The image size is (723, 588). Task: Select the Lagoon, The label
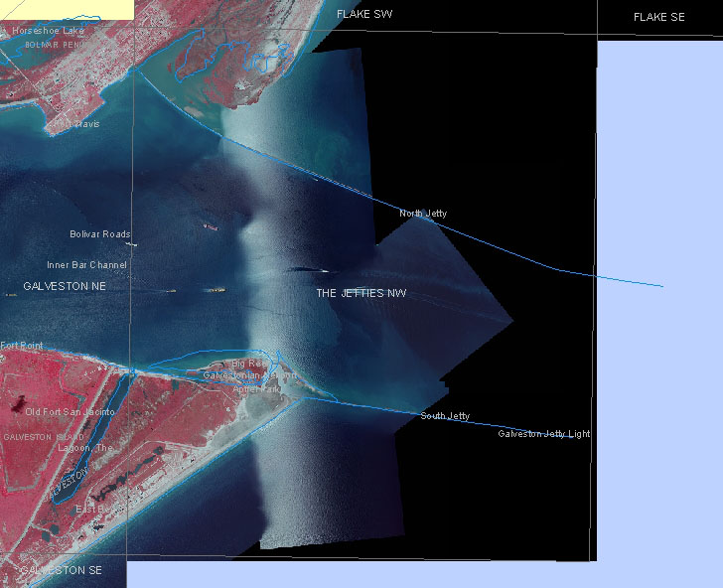coord(86,448)
